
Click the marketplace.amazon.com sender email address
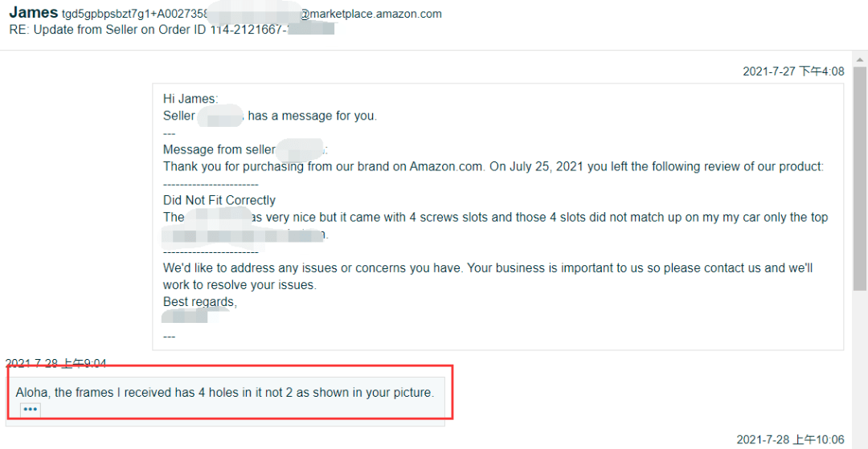pos(370,14)
